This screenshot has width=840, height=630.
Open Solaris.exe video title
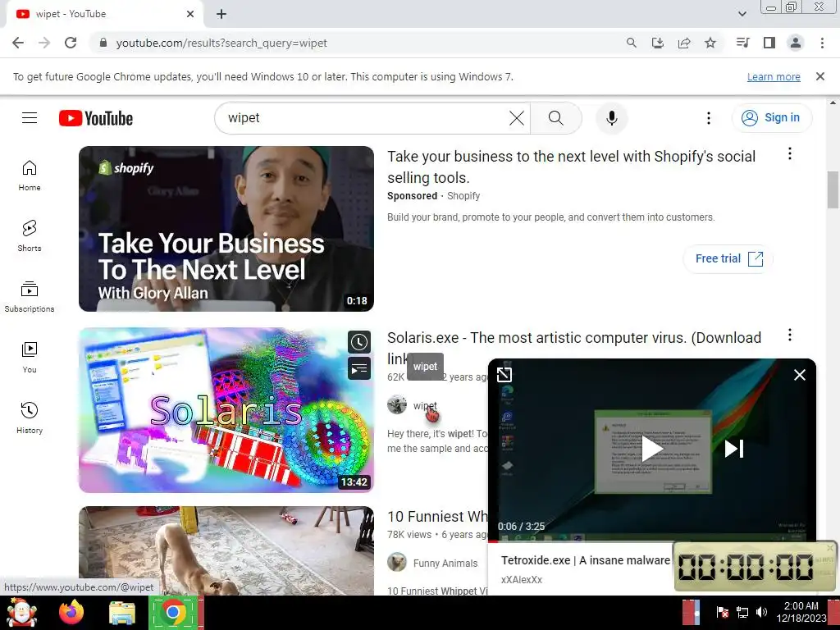(x=573, y=338)
